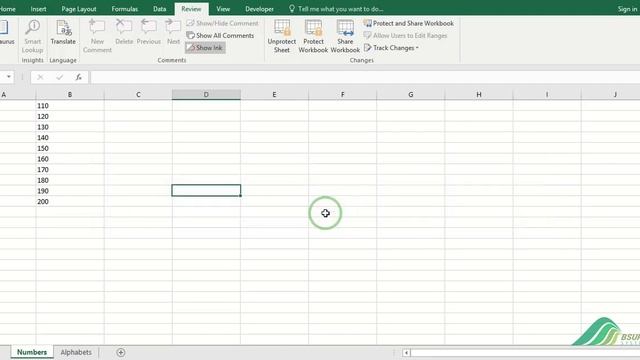Toggle Show All Comments
This screenshot has height=360, width=640.
[220, 36]
